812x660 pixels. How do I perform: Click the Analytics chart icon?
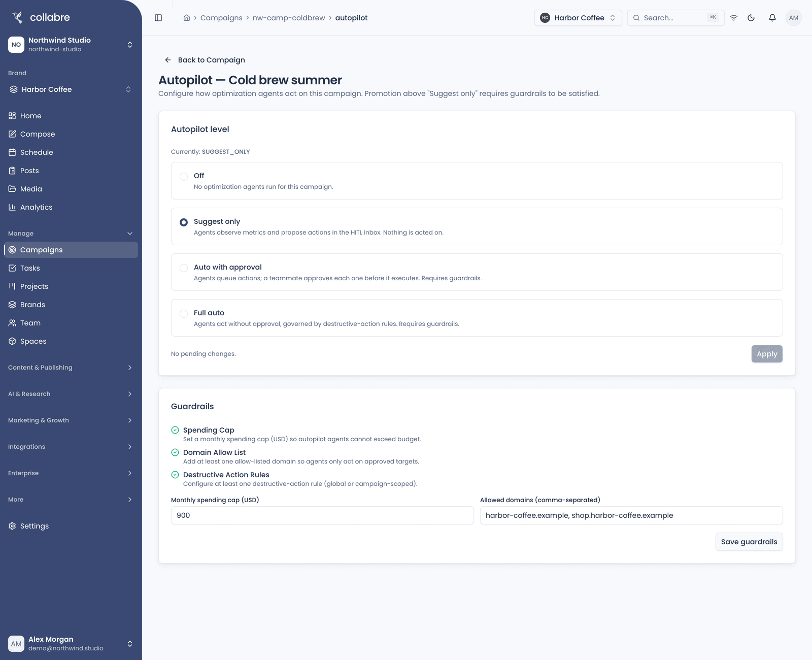(x=12, y=207)
